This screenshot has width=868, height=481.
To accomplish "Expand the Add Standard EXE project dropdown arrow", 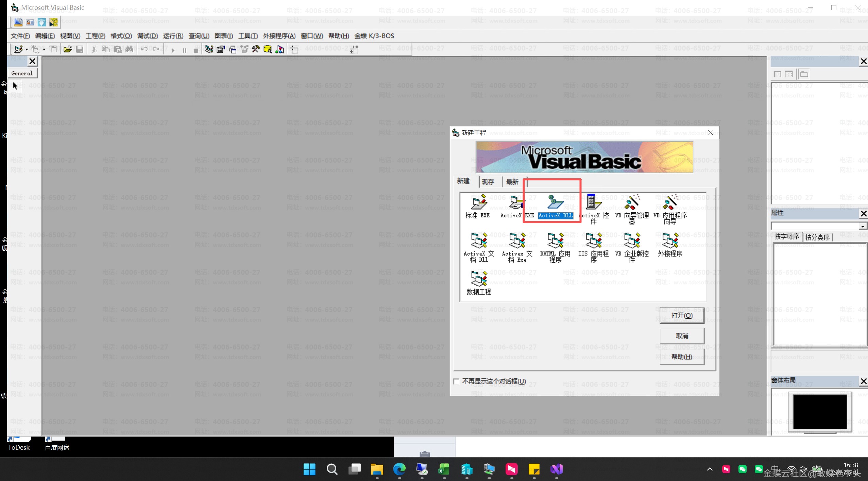I will tap(27, 50).
